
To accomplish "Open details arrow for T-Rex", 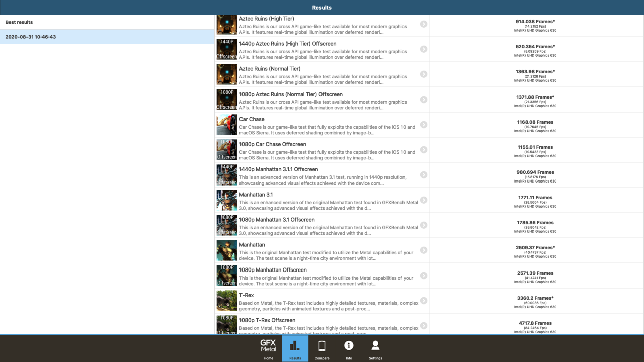I will [424, 301].
